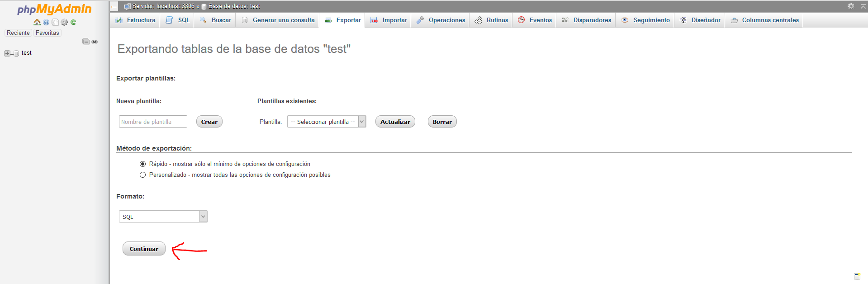Go to phpMyAdmin home icon

pos(37,22)
